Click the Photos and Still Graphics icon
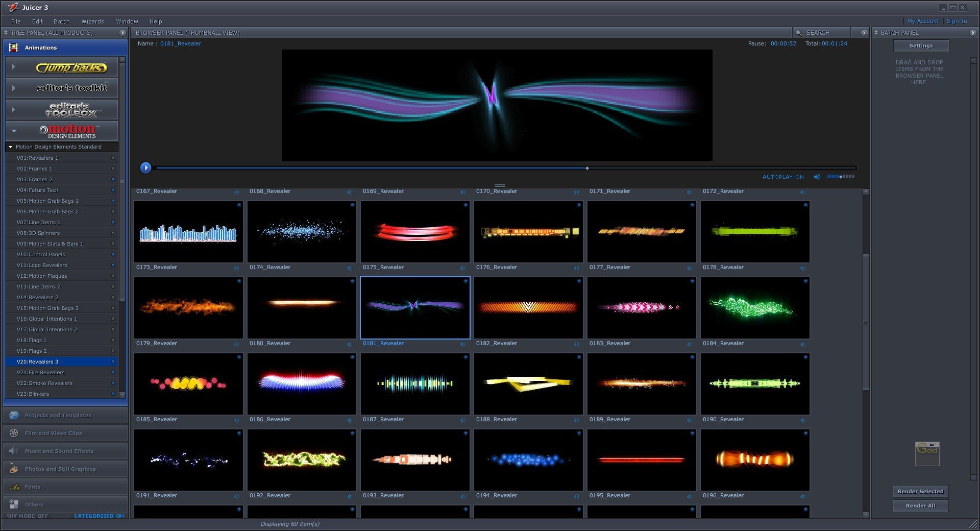 pyautogui.click(x=14, y=469)
